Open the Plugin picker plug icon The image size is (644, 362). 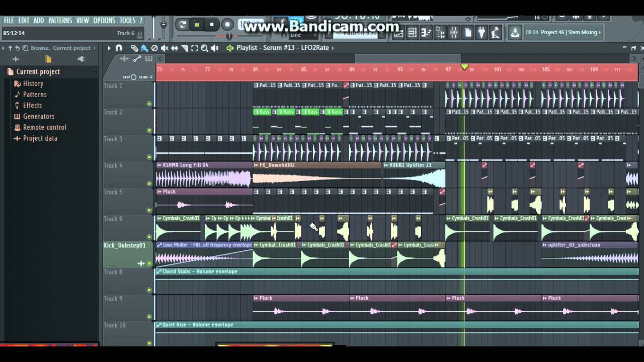point(481,33)
